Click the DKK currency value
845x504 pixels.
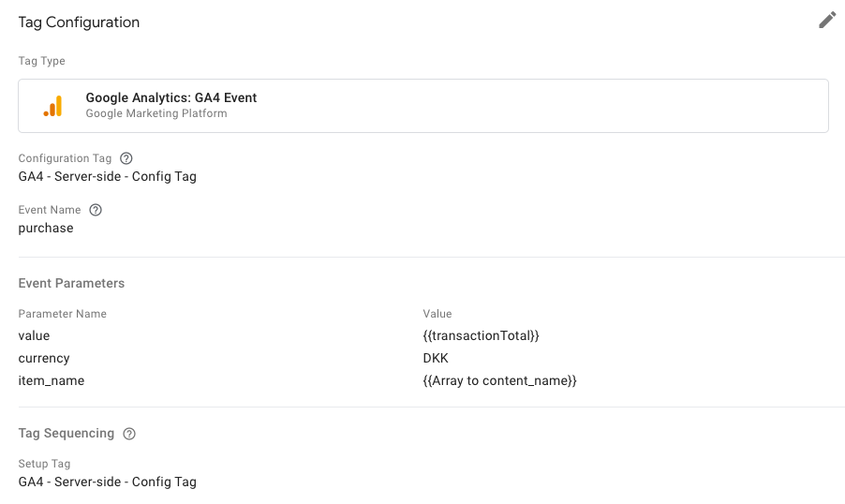436,359
